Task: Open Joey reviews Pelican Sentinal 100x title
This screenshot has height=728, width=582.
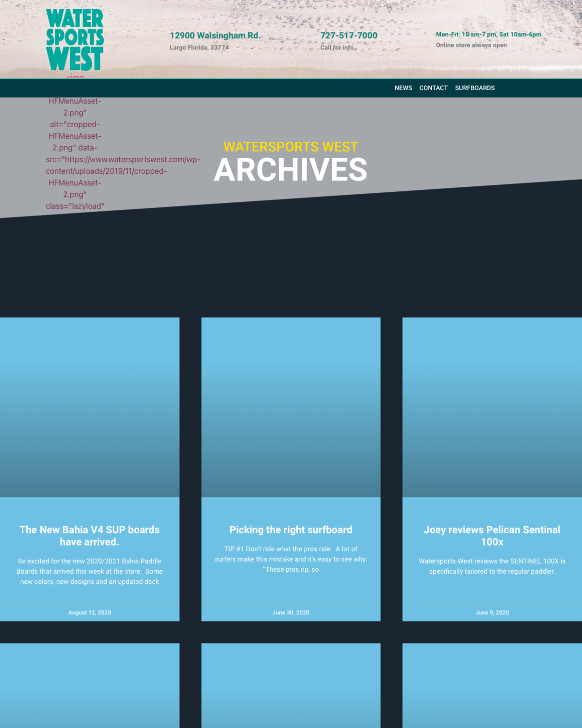Action: click(492, 536)
